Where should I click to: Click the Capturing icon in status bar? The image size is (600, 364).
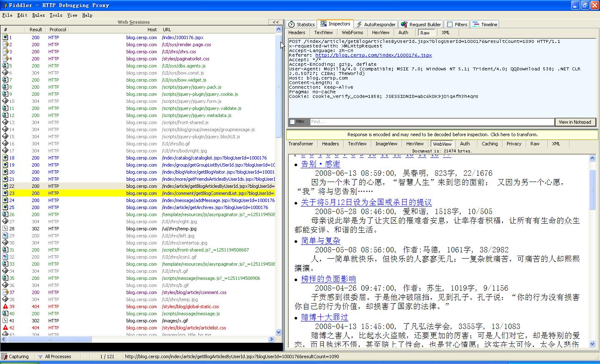coord(4,357)
